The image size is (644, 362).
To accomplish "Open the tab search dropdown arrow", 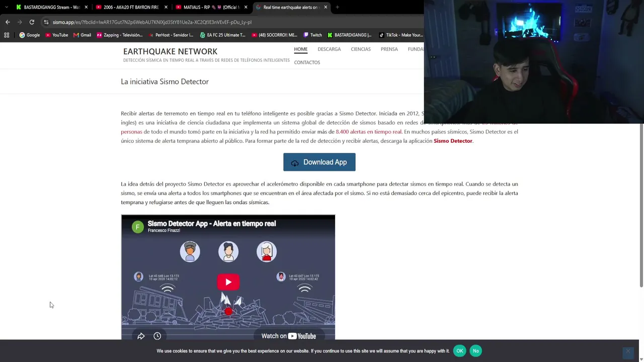I will pos(6,7).
